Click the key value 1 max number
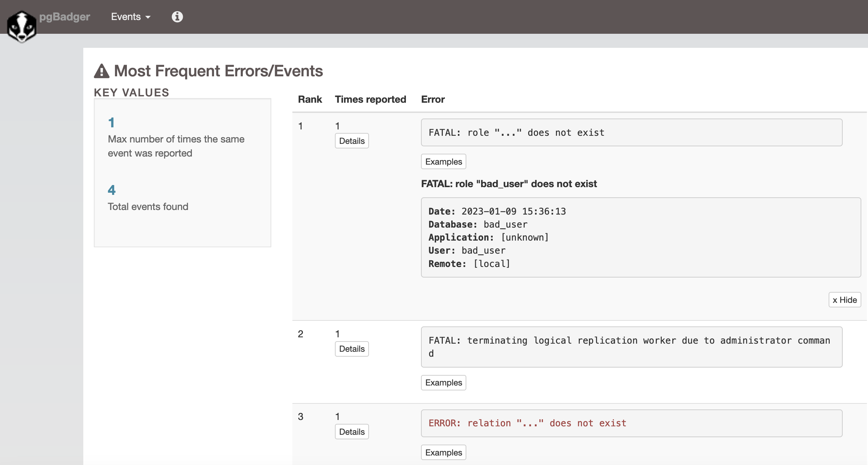Image resolution: width=868 pixels, height=465 pixels. point(111,123)
